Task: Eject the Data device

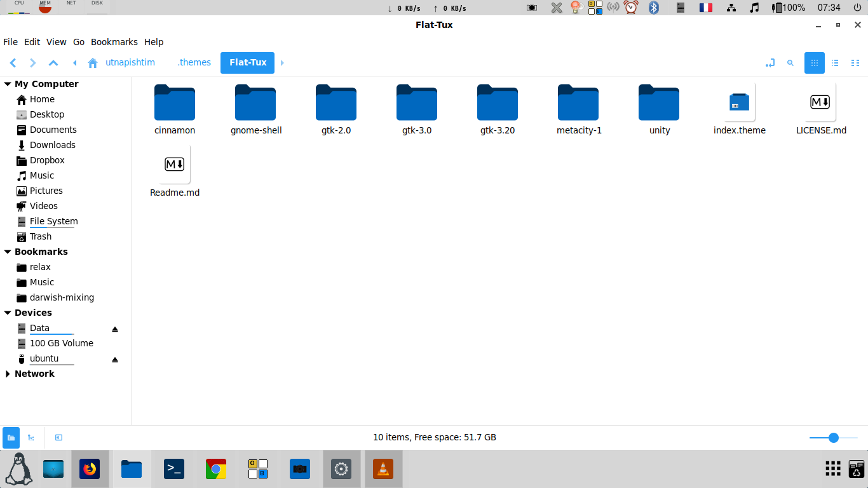Action: (x=115, y=329)
